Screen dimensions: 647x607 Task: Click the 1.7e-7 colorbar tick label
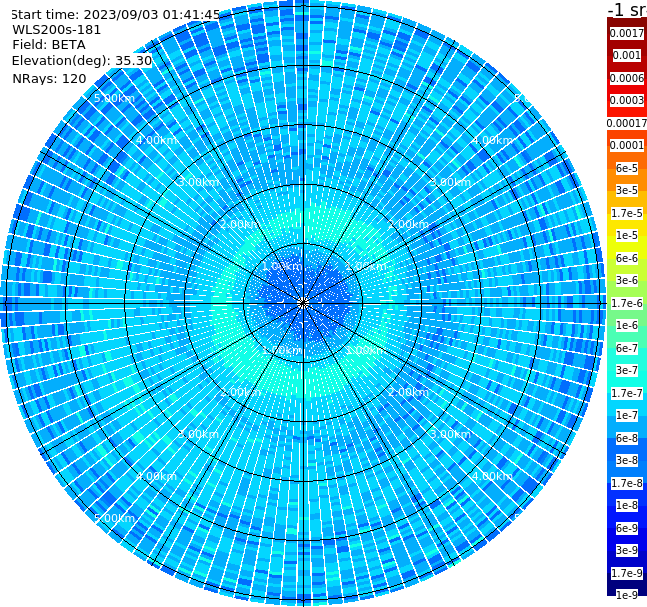coord(627,393)
